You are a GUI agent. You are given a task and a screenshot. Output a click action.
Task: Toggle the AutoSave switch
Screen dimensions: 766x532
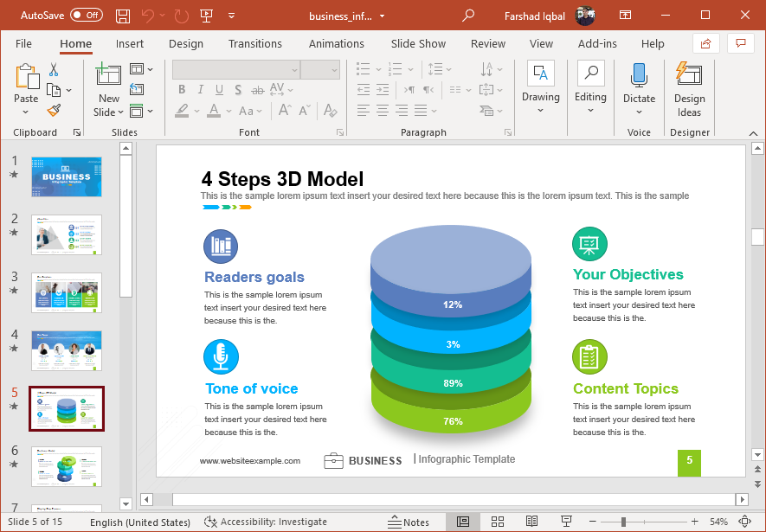coord(86,16)
